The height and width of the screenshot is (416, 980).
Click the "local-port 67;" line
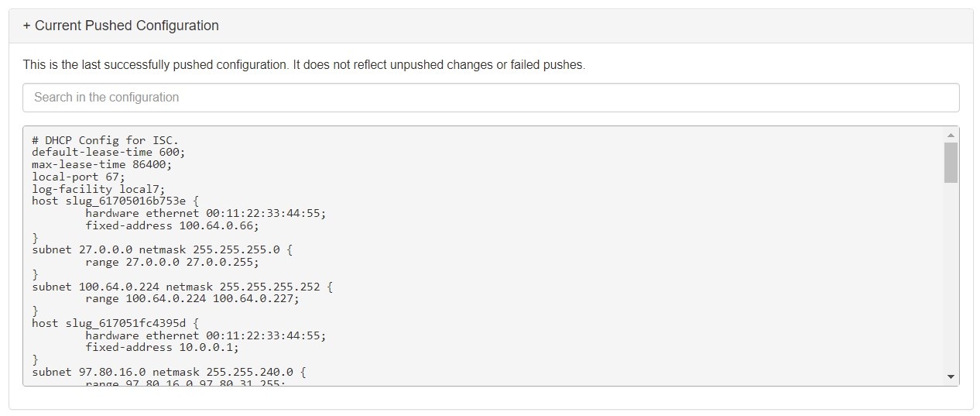78,177
